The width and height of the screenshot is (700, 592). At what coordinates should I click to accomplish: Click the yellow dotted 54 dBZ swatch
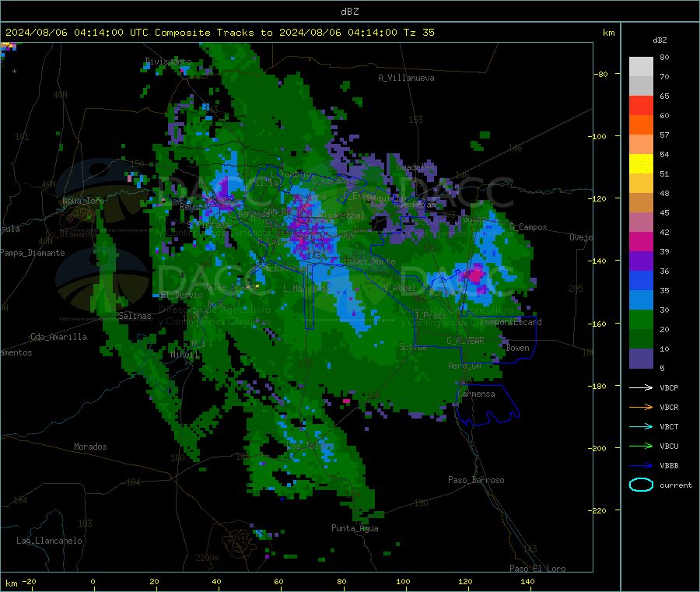[641, 163]
